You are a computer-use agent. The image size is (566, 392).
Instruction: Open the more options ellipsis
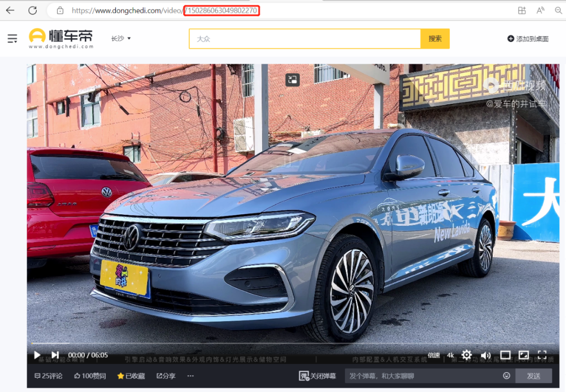pyautogui.click(x=191, y=376)
